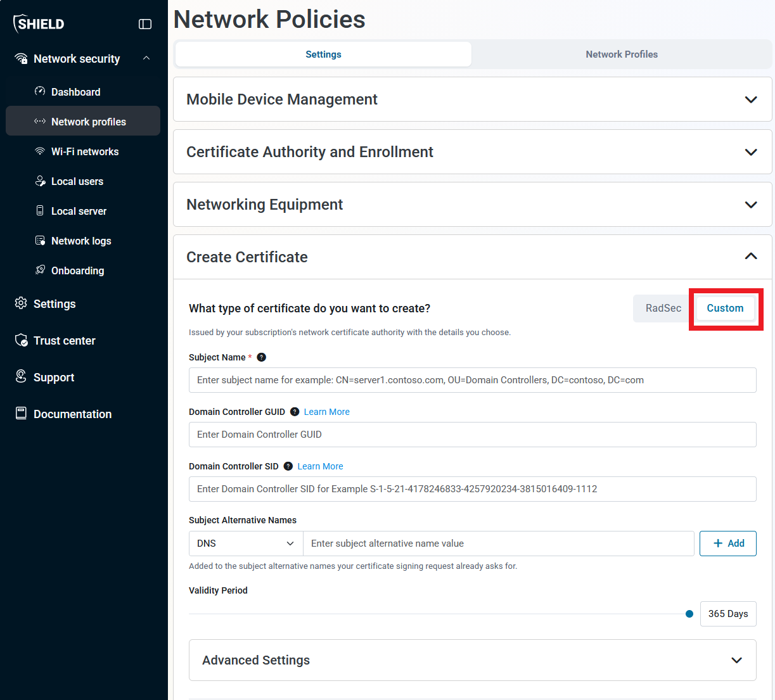
Task: Switch to the Settings tab
Action: click(323, 54)
